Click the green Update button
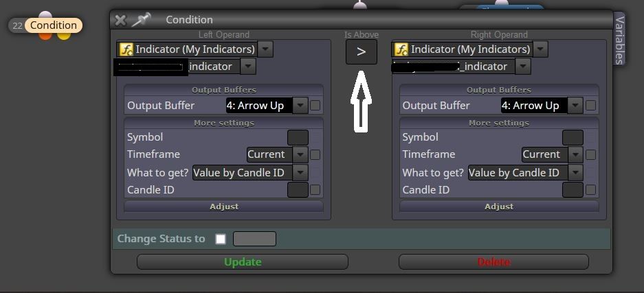 (243, 262)
